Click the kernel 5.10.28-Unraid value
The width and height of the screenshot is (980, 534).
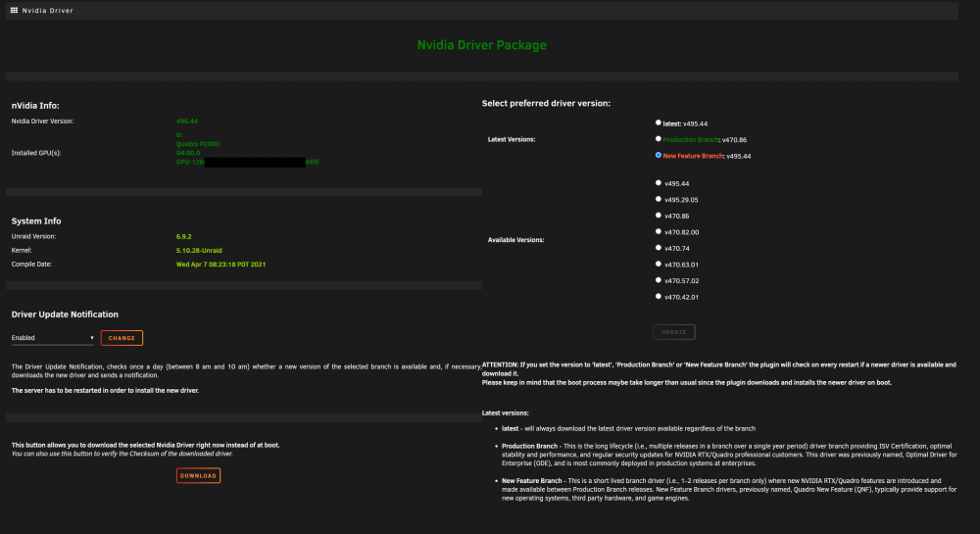[199, 251]
